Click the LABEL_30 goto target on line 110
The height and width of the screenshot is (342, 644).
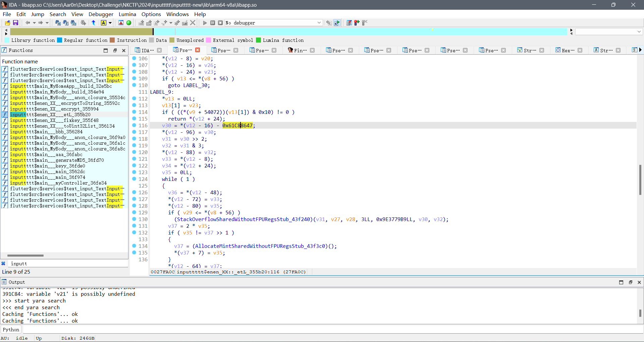195,85
